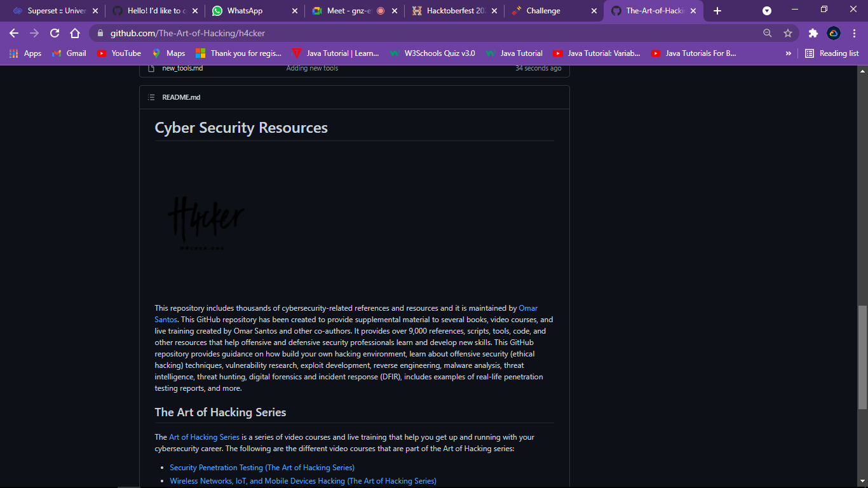This screenshot has height=488, width=868.
Task: Click the README.md header label
Action: click(181, 97)
